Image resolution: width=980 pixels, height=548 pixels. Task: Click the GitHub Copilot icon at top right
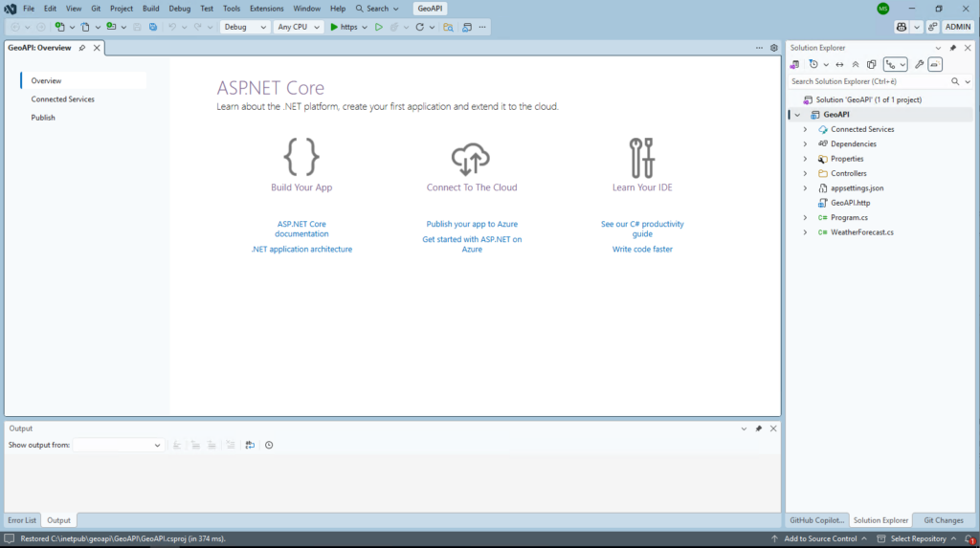(902, 27)
